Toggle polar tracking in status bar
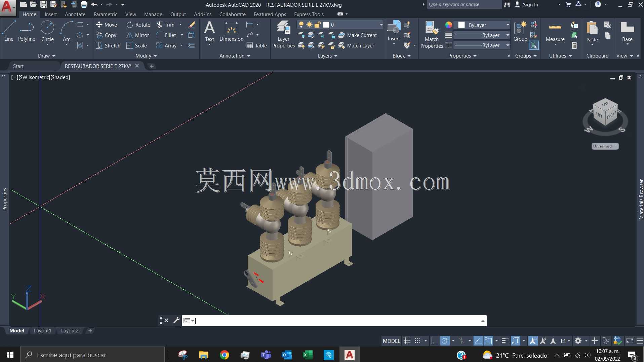The height and width of the screenshot is (362, 644). click(445, 341)
